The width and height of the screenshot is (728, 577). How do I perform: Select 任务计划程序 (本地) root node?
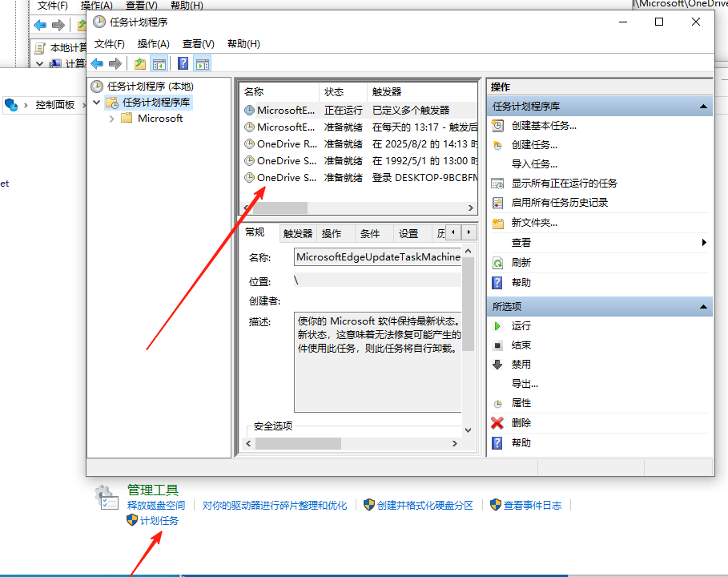150,86
